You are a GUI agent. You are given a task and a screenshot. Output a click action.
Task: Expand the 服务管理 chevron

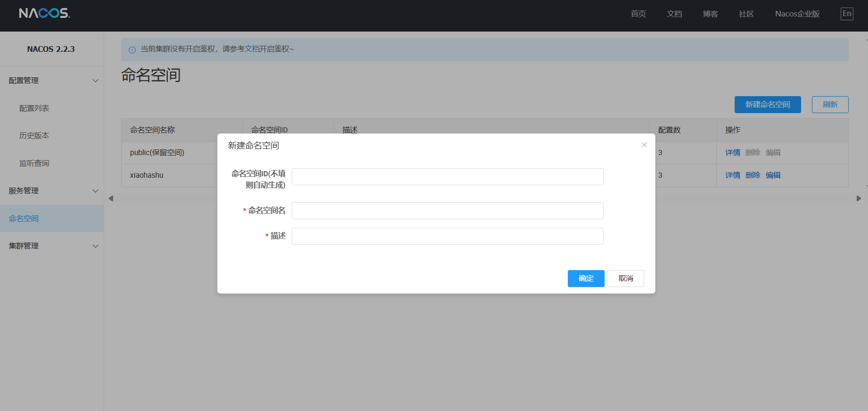click(x=96, y=191)
